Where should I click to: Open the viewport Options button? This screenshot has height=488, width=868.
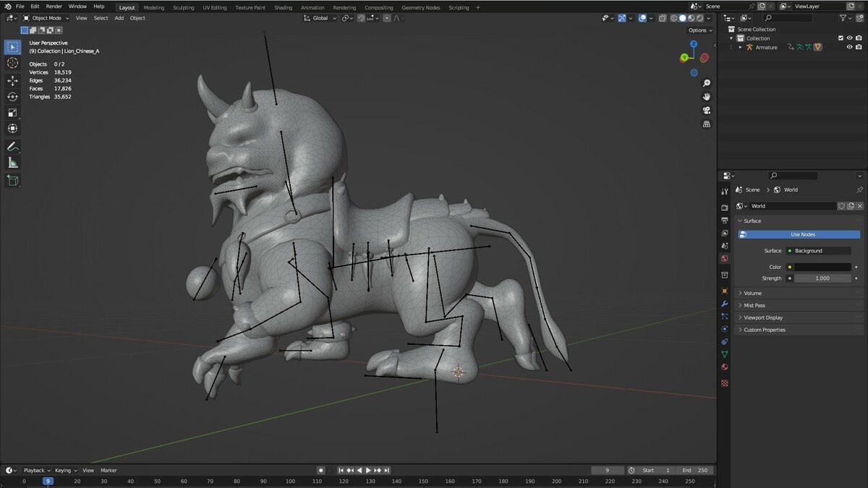pos(699,30)
